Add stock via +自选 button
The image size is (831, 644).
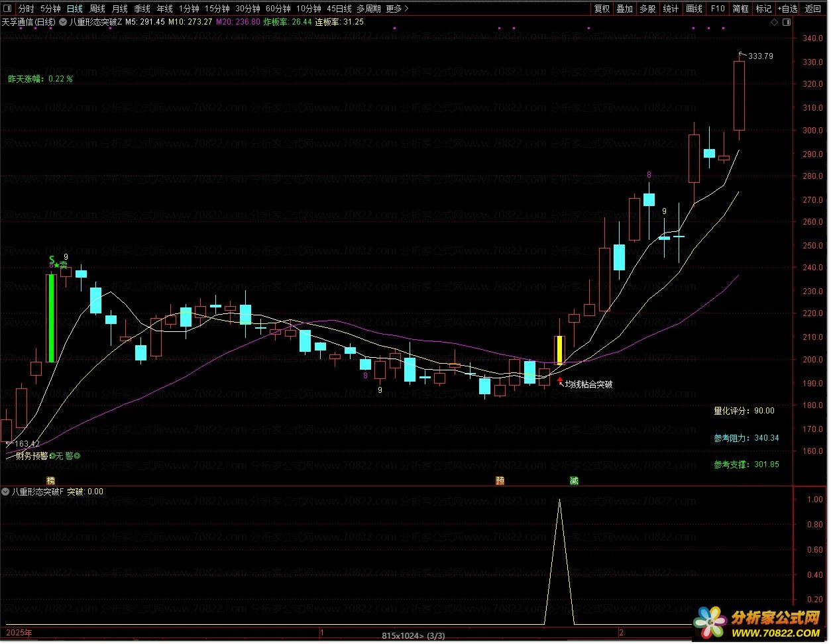tap(787, 9)
